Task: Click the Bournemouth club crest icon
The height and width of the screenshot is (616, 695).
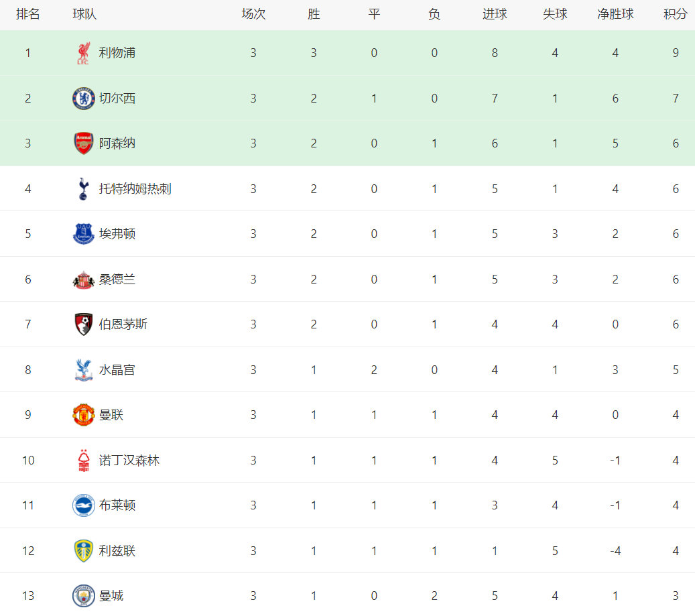Action: (83, 324)
